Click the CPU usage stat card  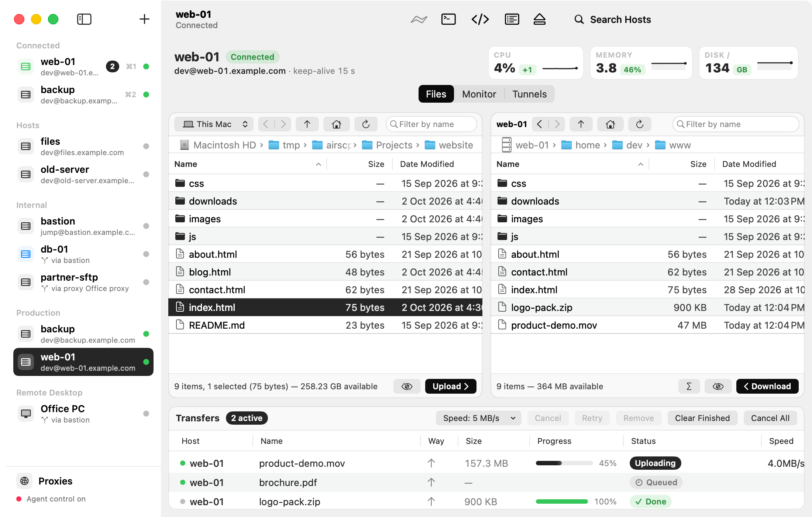536,63
